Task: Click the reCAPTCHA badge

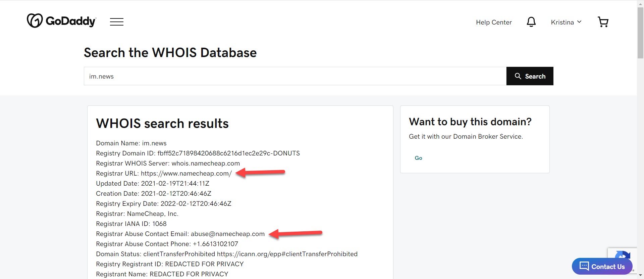Action: click(x=623, y=253)
